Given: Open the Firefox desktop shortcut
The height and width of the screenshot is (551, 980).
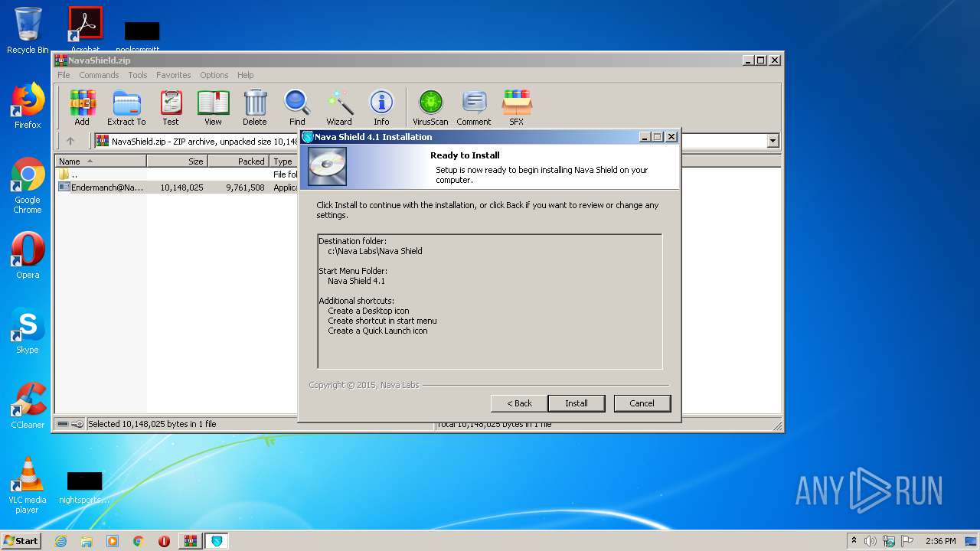Looking at the screenshot, I should [28, 106].
